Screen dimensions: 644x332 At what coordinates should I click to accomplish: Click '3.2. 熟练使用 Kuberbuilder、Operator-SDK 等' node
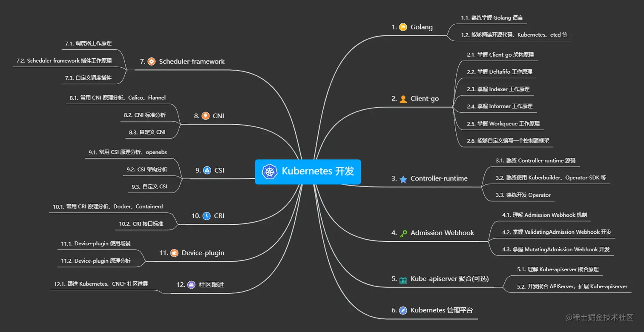pos(551,178)
